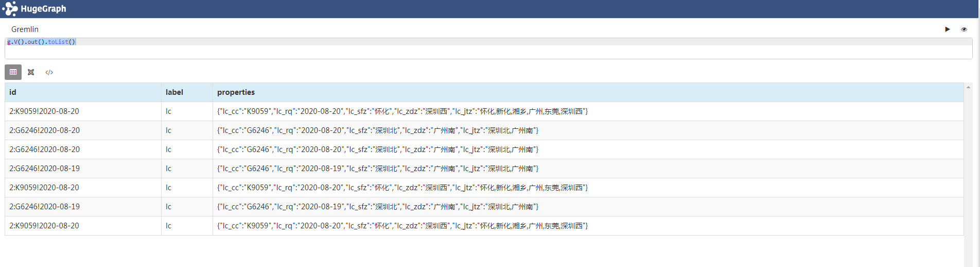980x267 pixels.
Task: Click into the Gremlin query editor
Action: pyautogui.click(x=488, y=48)
